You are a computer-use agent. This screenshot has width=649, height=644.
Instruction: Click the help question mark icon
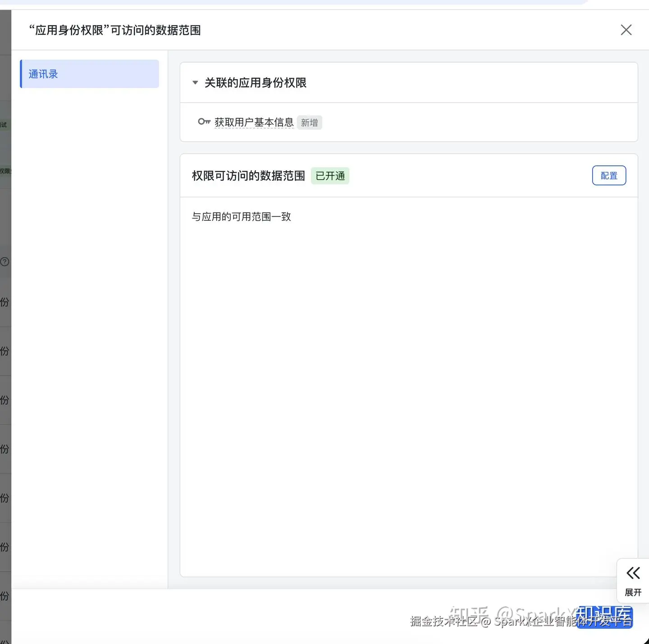click(x=5, y=262)
